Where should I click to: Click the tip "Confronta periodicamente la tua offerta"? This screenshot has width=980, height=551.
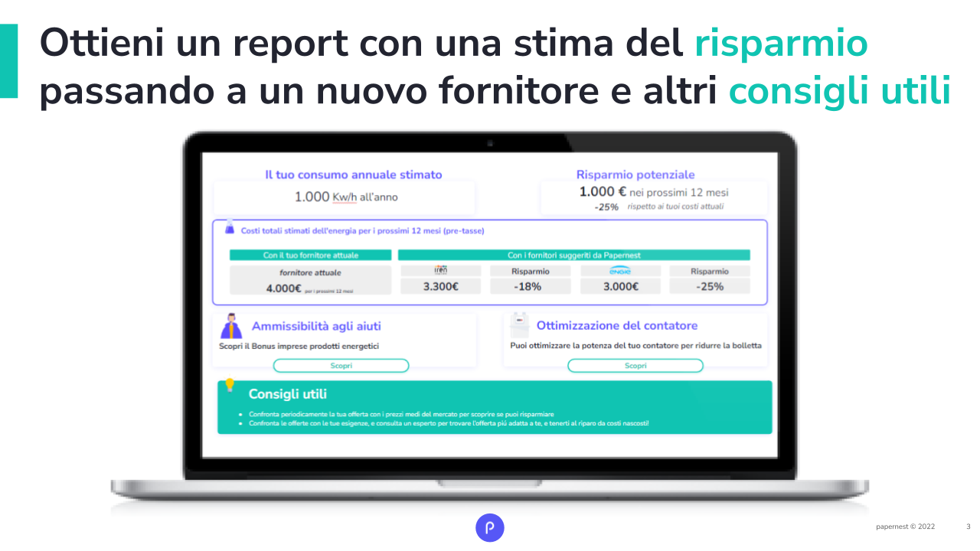[401, 414]
